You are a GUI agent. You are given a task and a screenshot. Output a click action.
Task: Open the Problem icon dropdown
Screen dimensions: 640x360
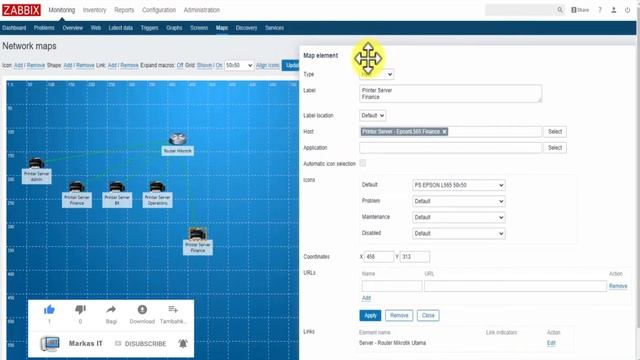pyautogui.click(x=459, y=201)
